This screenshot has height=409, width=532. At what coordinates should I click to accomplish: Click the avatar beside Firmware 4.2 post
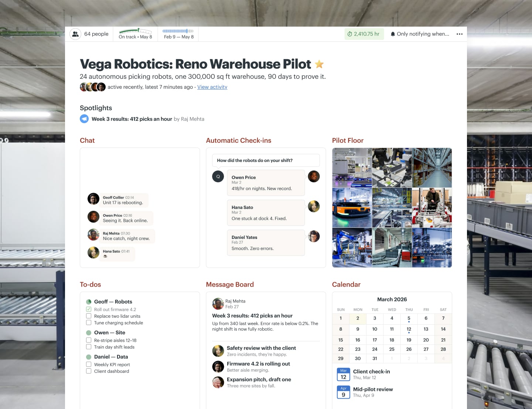tap(218, 366)
